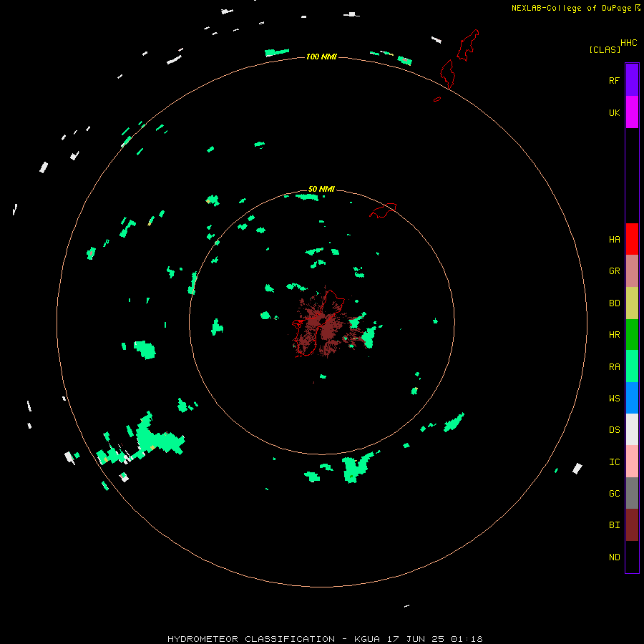The width and height of the screenshot is (644, 644).
Task: Click the RF legend label
Action: click(x=614, y=80)
